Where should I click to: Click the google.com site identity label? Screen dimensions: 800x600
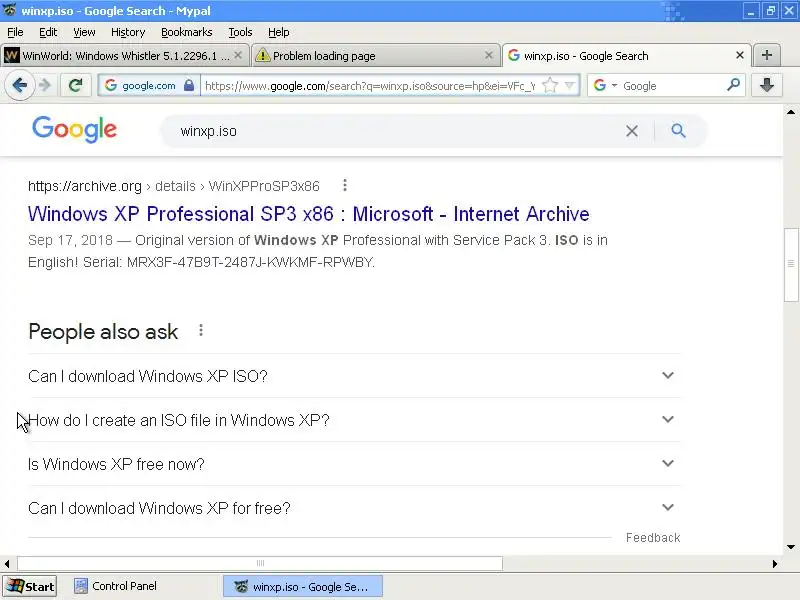point(148,85)
